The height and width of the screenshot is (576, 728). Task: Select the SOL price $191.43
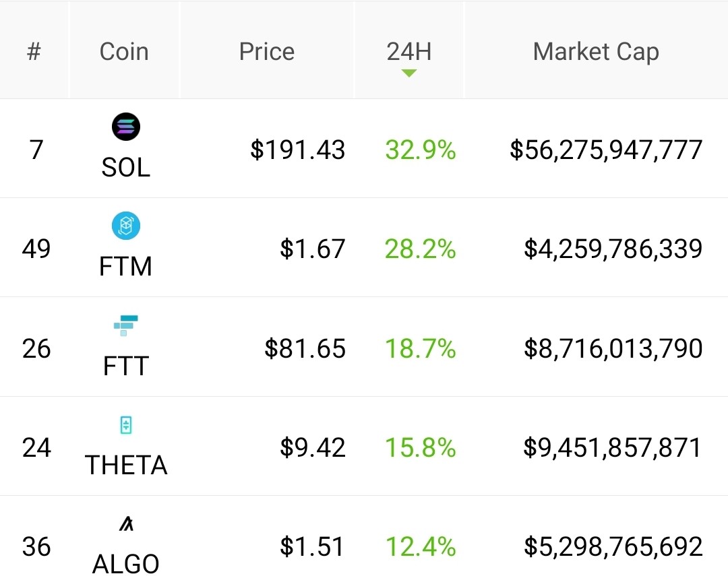(298, 150)
